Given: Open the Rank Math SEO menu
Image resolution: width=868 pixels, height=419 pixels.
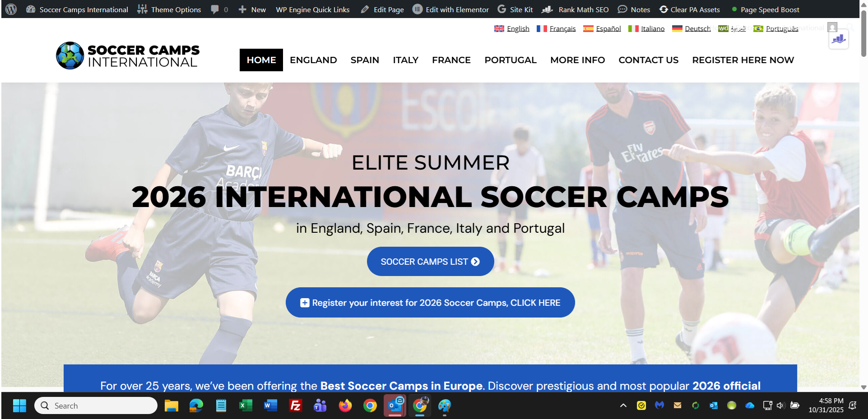Looking at the screenshot, I should 575,9.
